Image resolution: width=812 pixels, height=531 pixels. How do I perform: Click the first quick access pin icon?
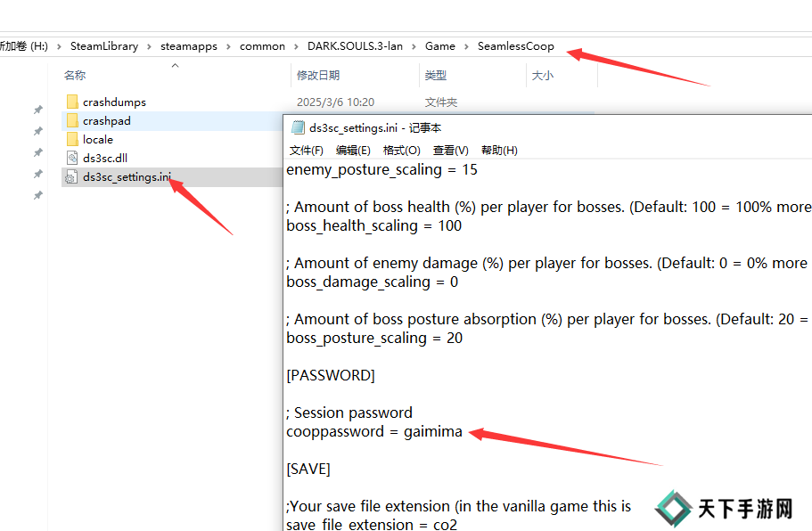[x=37, y=110]
